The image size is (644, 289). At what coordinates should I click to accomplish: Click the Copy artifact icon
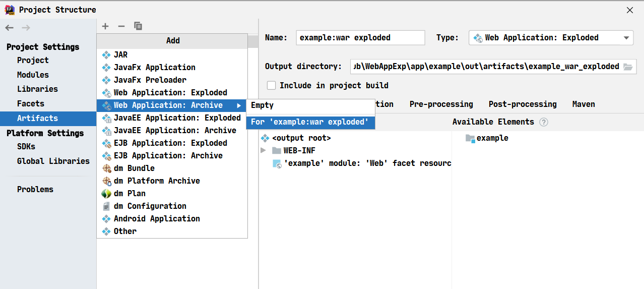[x=138, y=26]
